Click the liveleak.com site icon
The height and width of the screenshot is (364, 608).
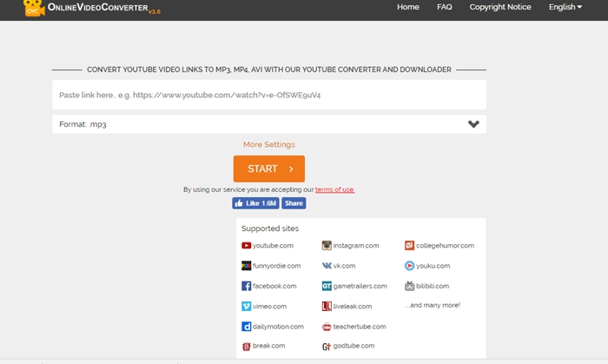[327, 307]
